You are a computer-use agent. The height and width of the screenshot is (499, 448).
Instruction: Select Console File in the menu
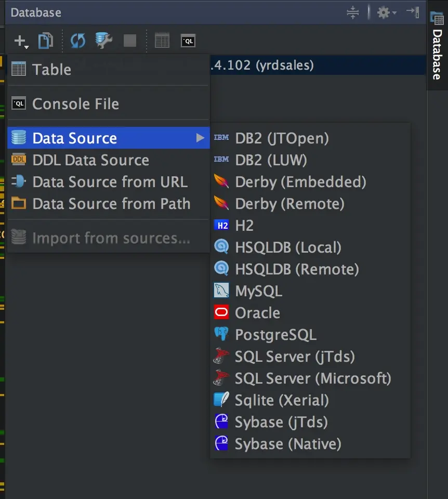pos(75,104)
